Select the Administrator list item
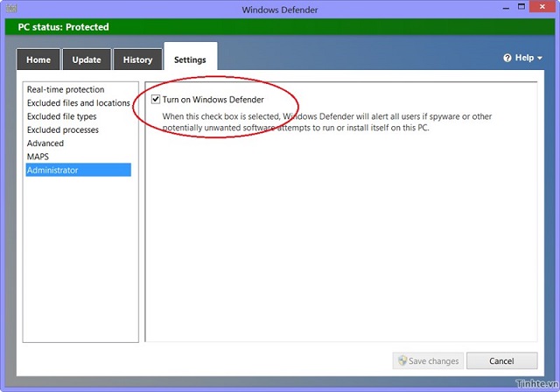The image size is (560, 392). pos(78,170)
